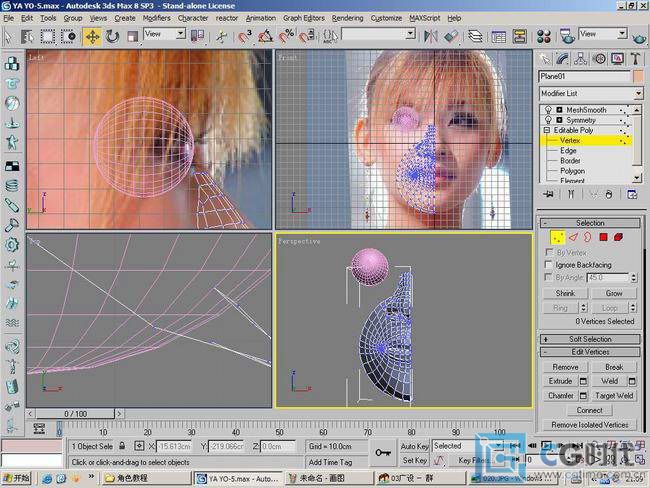Click the Connect button
650x488 pixels.
pyautogui.click(x=589, y=410)
